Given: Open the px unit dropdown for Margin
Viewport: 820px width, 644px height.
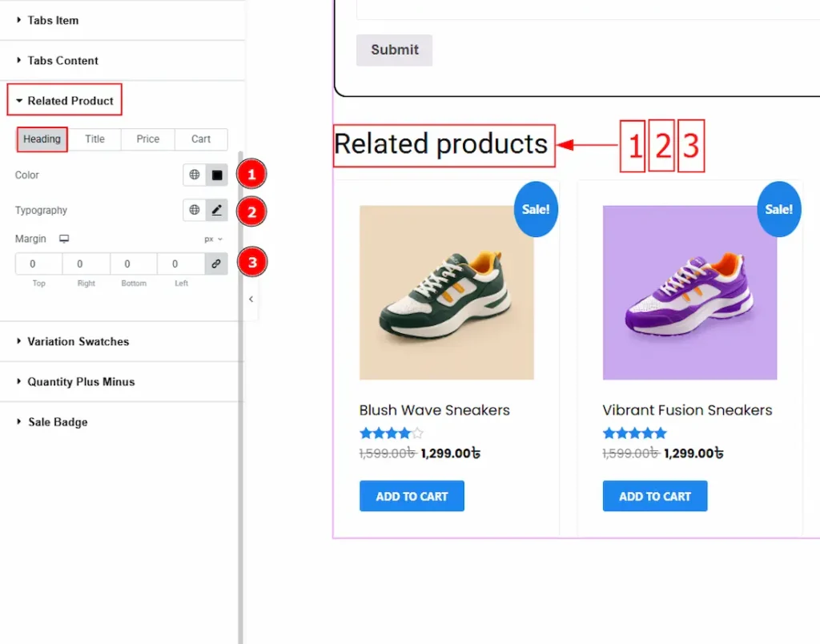Looking at the screenshot, I should click(213, 239).
